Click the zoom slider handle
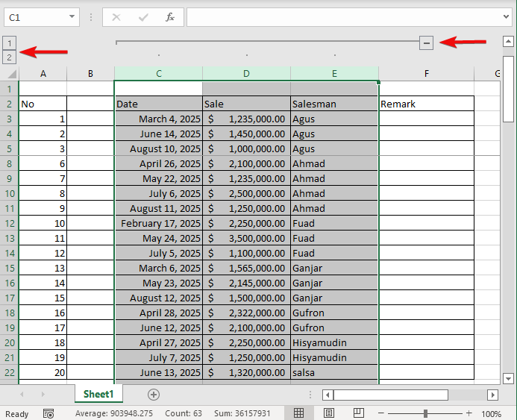The height and width of the screenshot is (420, 517). tap(425, 413)
